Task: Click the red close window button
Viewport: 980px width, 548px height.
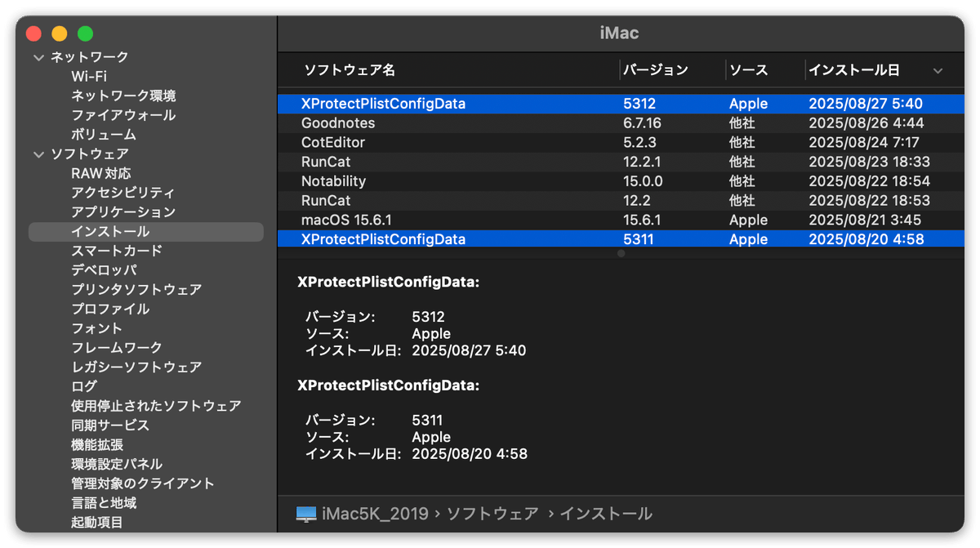Action: 33,33
